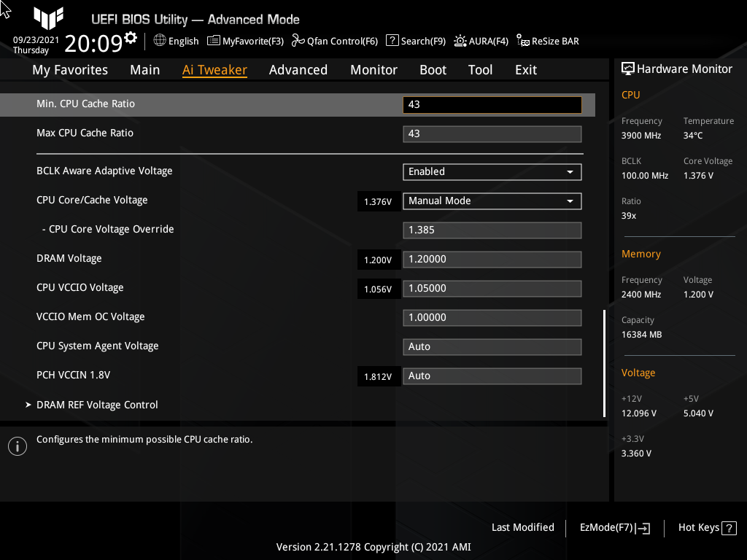The image size is (747, 560).
Task: Click the Max CPU Cache Ratio field
Action: point(492,134)
